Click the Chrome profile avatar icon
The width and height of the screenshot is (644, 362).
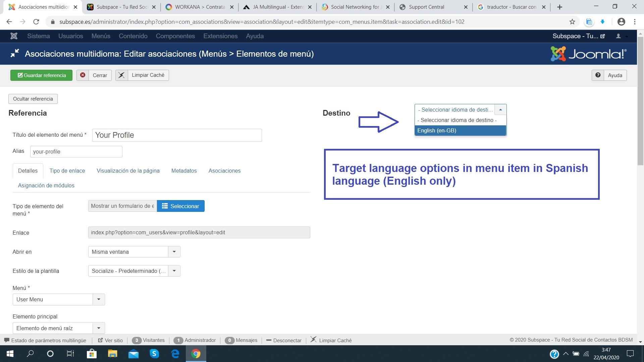(x=621, y=22)
